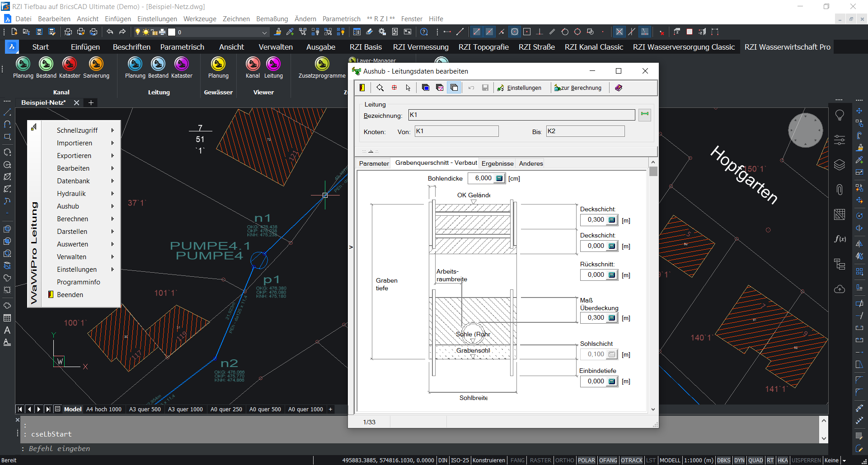Click the layer color swatch in toolbar
868x465 pixels.
pyautogui.click(x=172, y=32)
